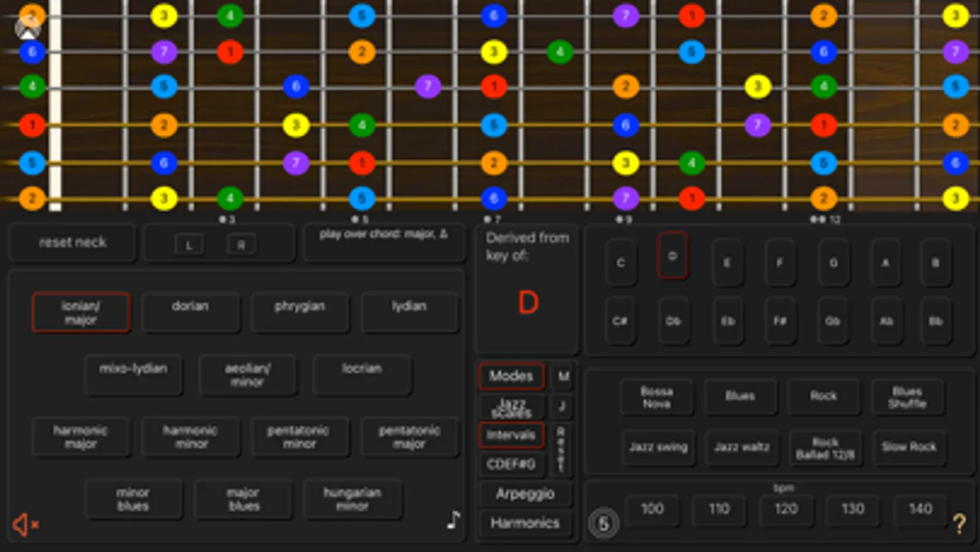Select the harmonic major scale

point(80,437)
